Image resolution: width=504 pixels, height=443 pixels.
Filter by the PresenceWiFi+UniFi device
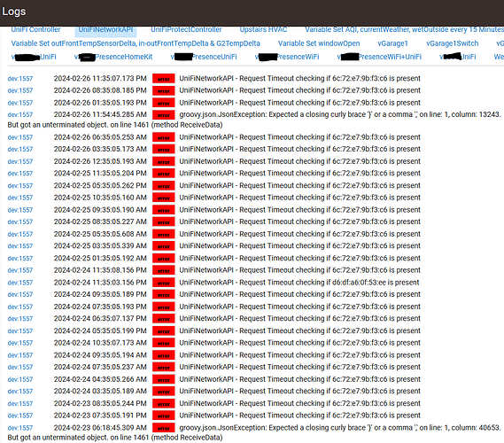(379, 57)
